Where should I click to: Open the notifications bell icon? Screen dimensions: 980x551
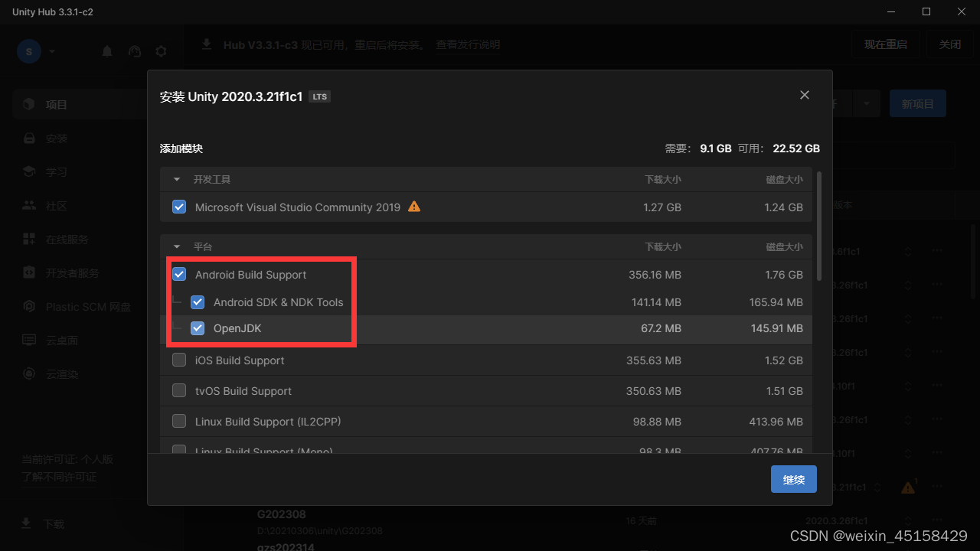pos(107,51)
